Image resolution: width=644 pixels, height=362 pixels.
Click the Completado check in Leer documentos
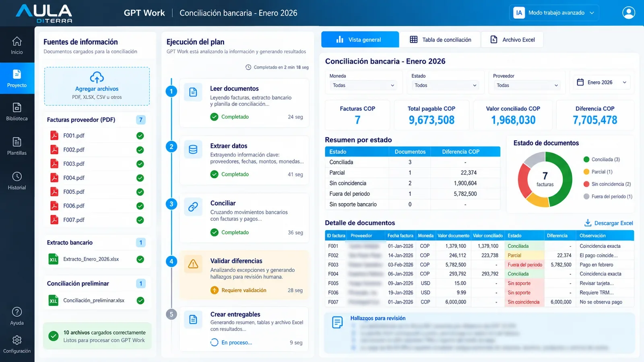tap(215, 117)
